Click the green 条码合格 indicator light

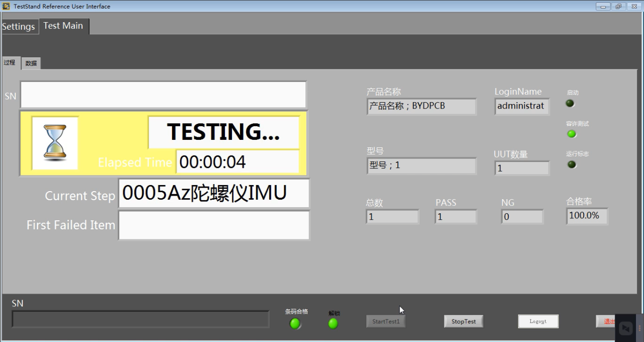pos(295,324)
